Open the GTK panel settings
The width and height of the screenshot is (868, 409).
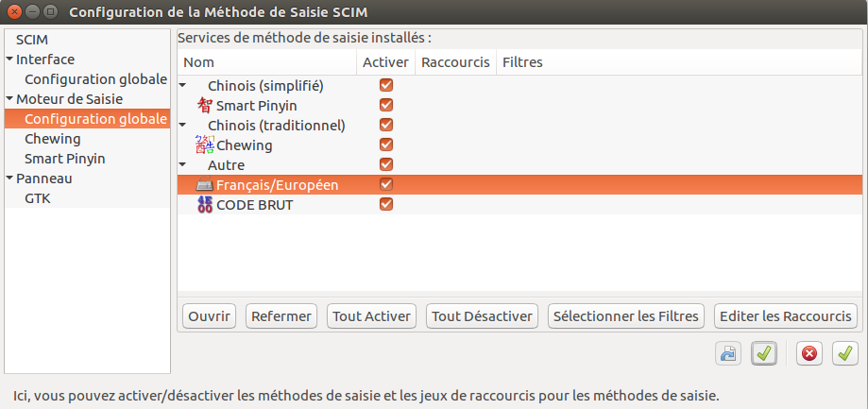tap(38, 198)
